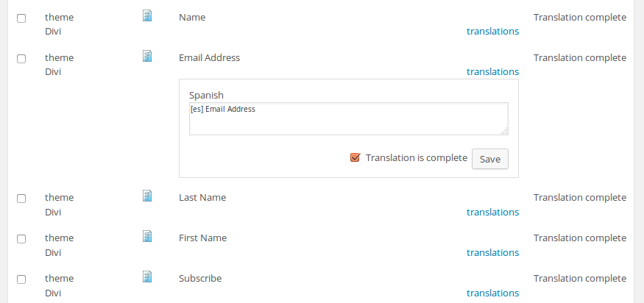Click the document icon beside Email Address

[x=147, y=56]
